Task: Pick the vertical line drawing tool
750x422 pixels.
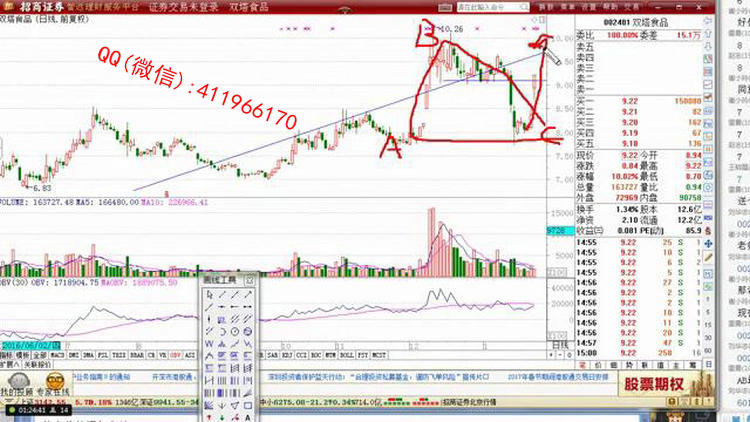Action: [x=210, y=319]
